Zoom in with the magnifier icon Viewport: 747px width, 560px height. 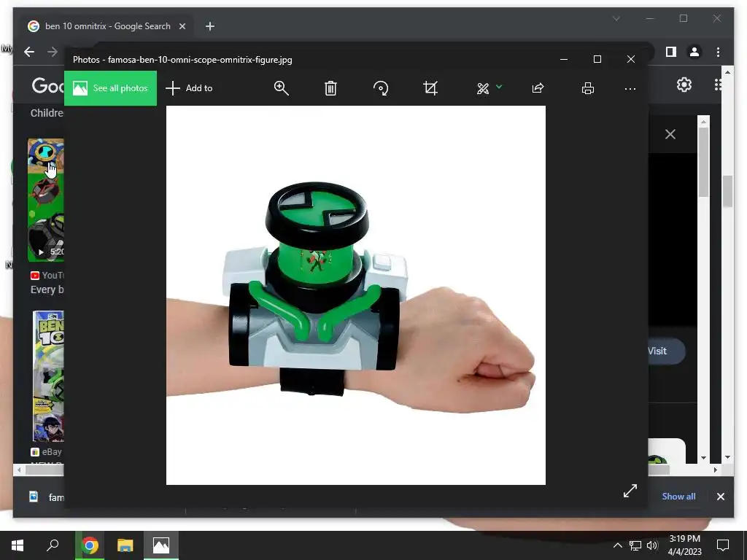(x=281, y=88)
